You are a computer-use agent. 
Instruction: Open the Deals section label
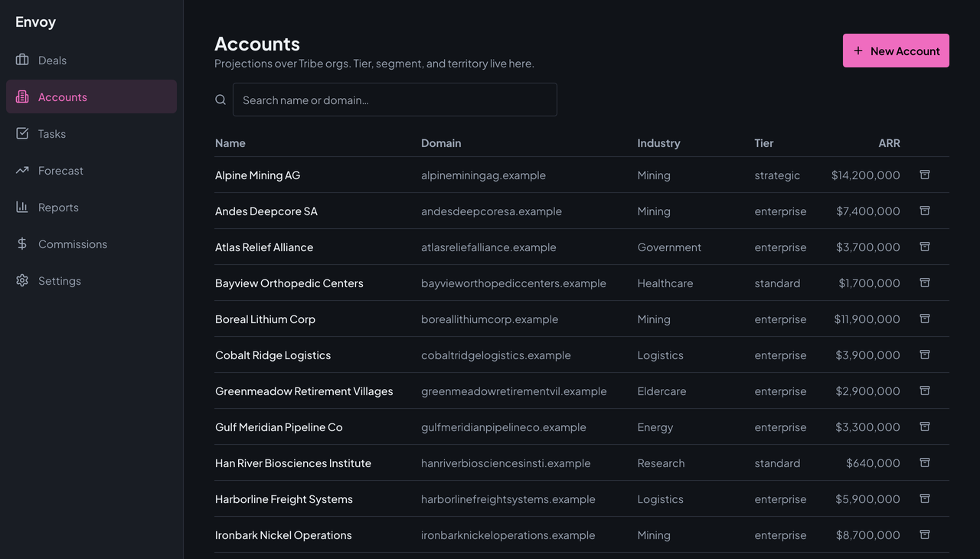[52, 60]
